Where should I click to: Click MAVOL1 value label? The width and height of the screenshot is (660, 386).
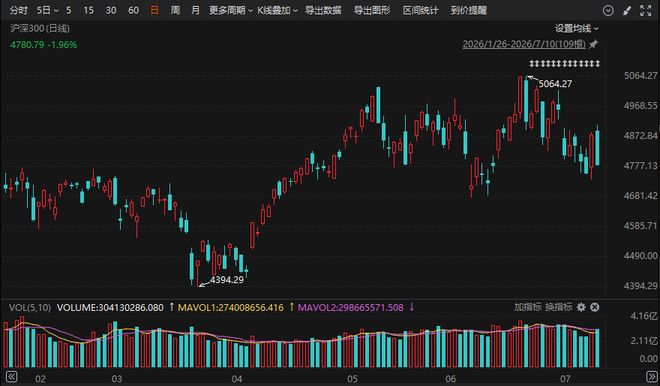click(x=231, y=308)
